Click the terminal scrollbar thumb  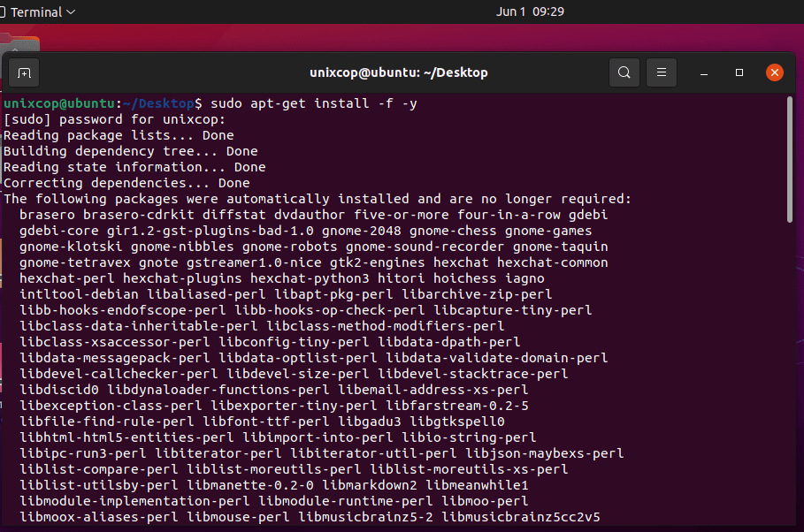pos(790,159)
